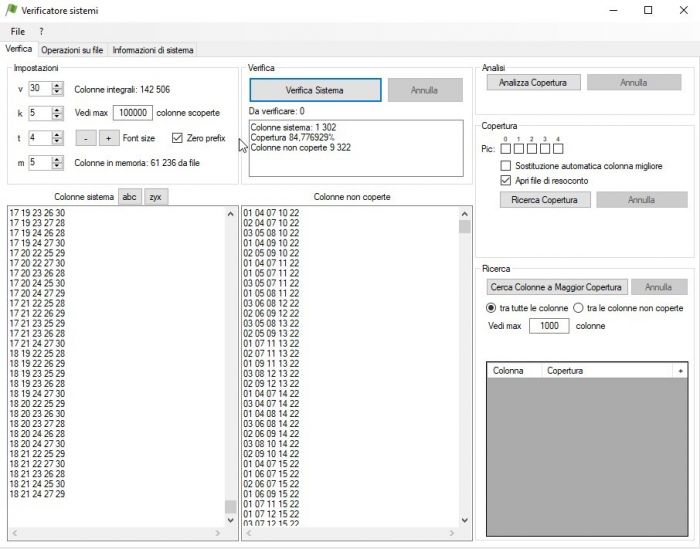Minimize the Verificatore sistemi window
700x549 pixels.
tap(614, 10)
